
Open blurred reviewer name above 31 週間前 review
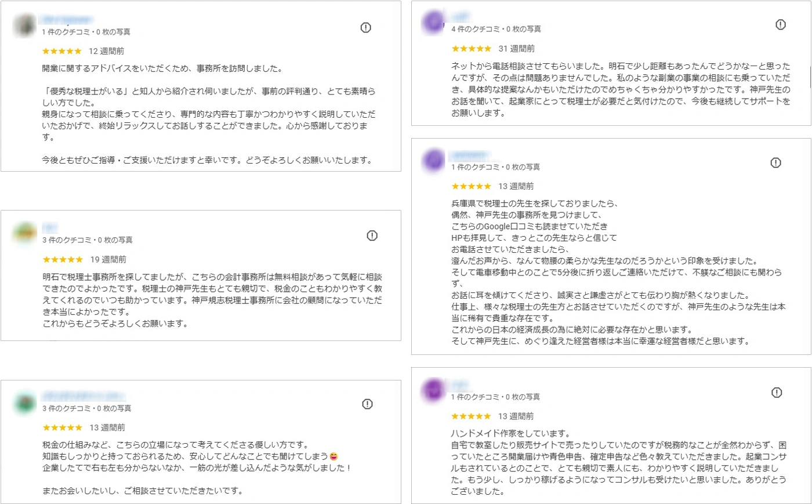click(x=461, y=17)
